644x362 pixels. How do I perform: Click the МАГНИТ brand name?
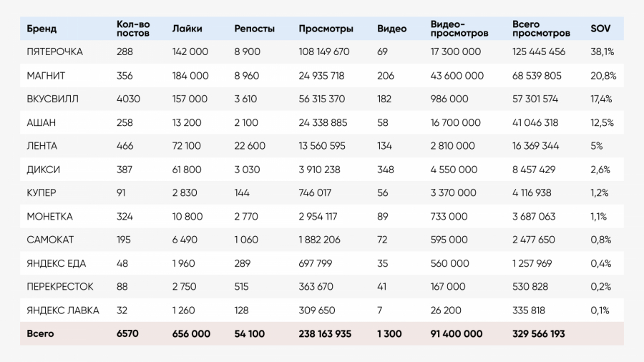[x=46, y=76]
